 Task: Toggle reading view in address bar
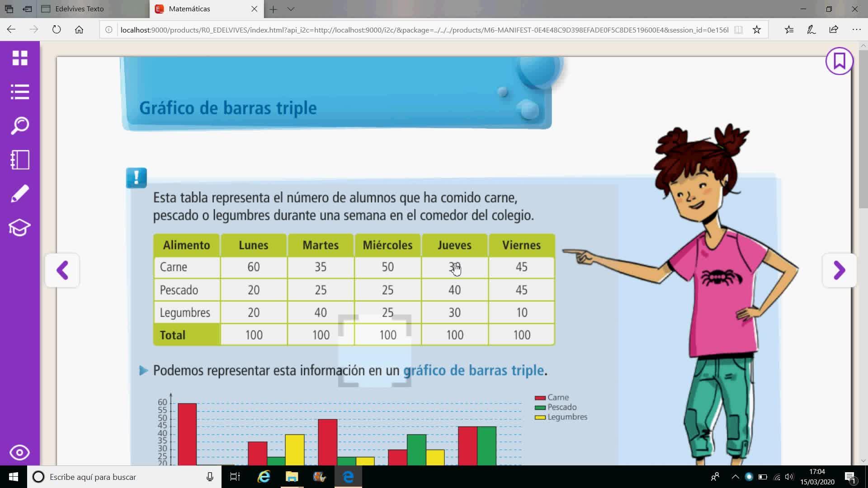pos(738,30)
